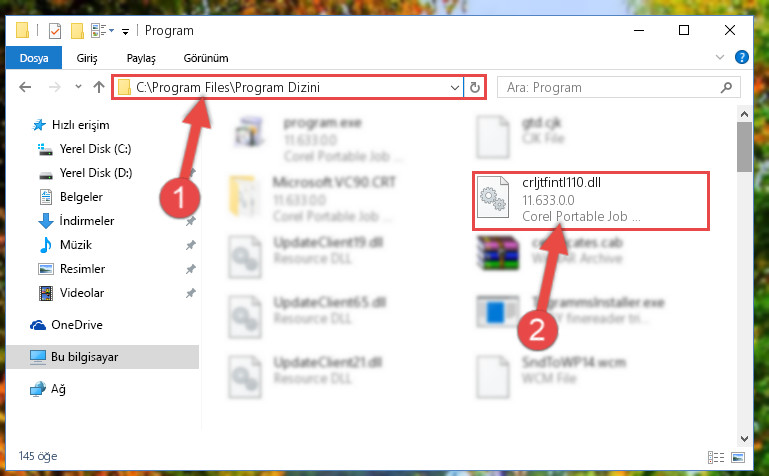Switch to the Görünüm ribbon tab
This screenshot has width=769, height=476.
(206, 58)
